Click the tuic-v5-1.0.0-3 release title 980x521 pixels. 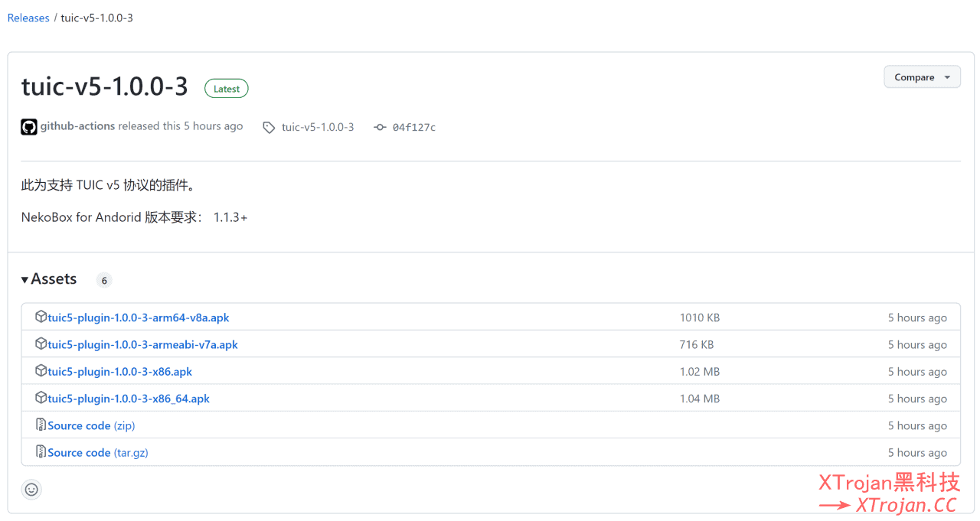[x=105, y=86]
